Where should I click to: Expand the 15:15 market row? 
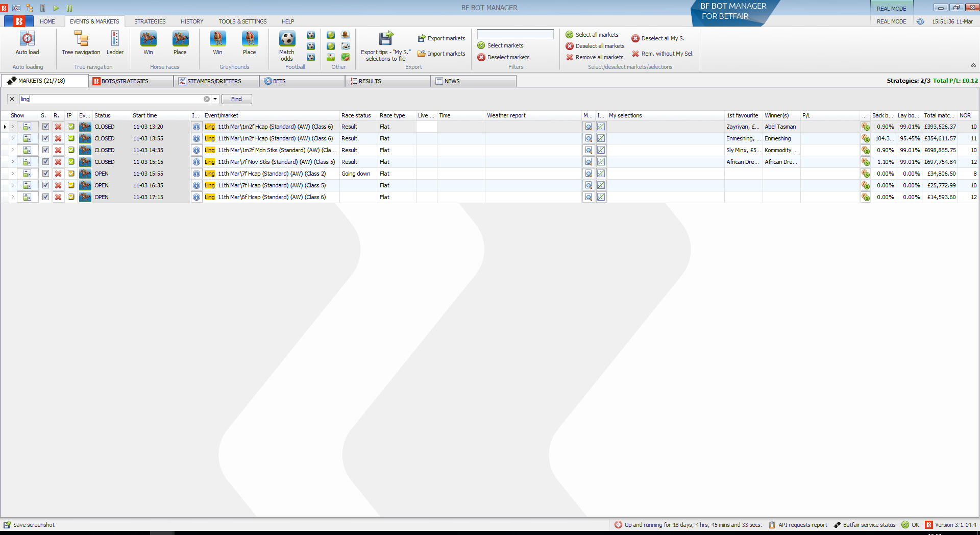pos(13,162)
